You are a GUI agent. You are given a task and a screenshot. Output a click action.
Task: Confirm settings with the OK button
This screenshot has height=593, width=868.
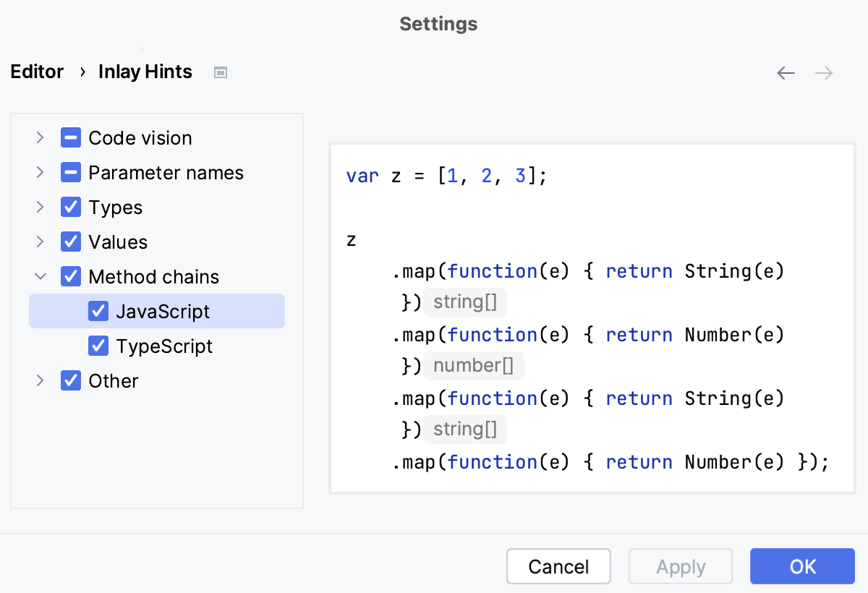[x=802, y=566]
